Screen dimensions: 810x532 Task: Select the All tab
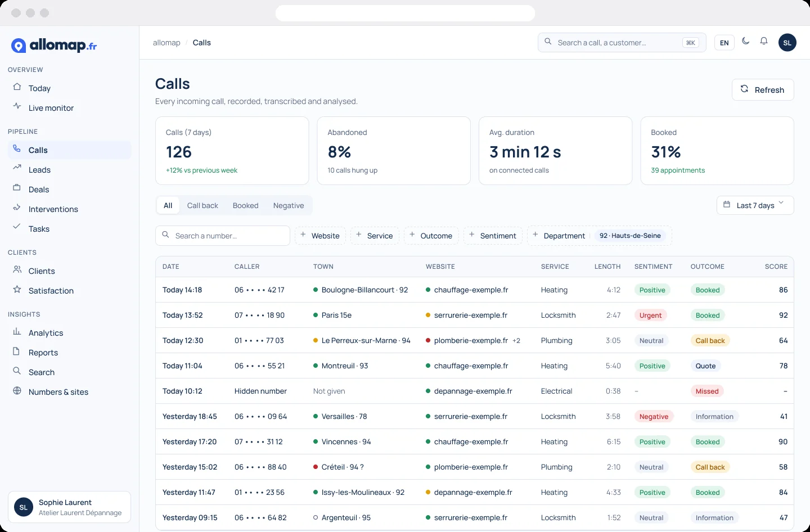(168, 205)
